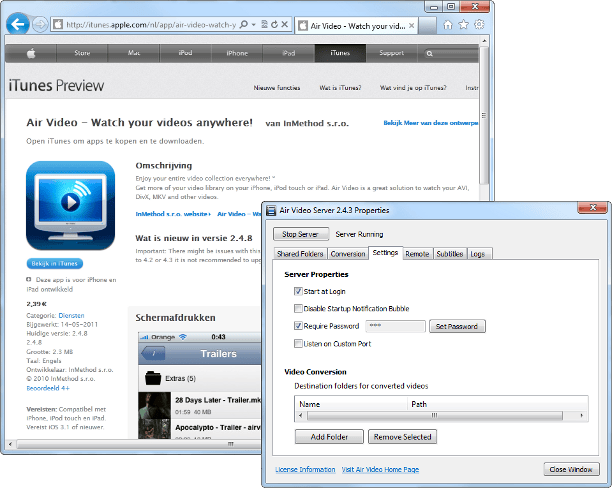Screen dimensions: 612x488
Task: Switch to Conversion tab
Action: 348,254
